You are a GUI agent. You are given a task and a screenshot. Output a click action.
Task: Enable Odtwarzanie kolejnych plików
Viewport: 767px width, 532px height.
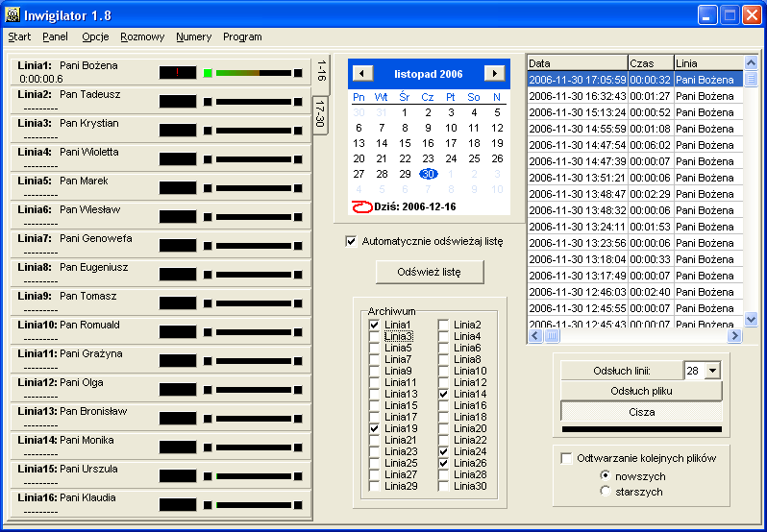(x=566, y=458)
